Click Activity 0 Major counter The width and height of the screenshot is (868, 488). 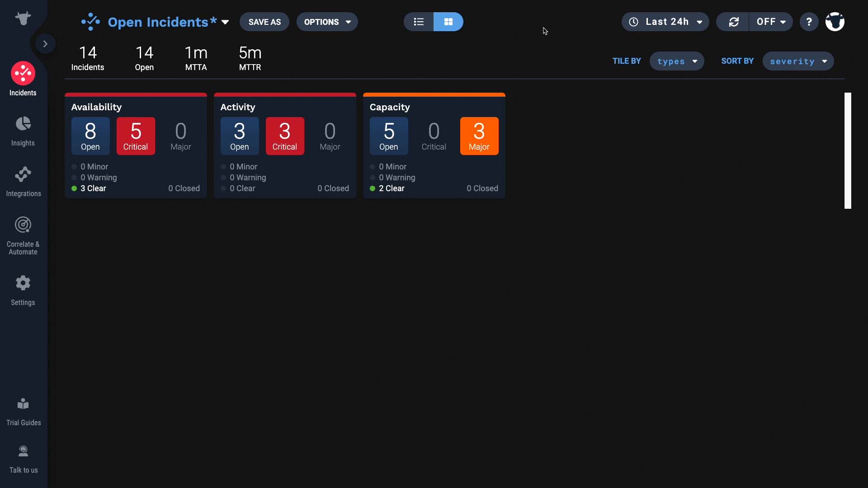330,136
